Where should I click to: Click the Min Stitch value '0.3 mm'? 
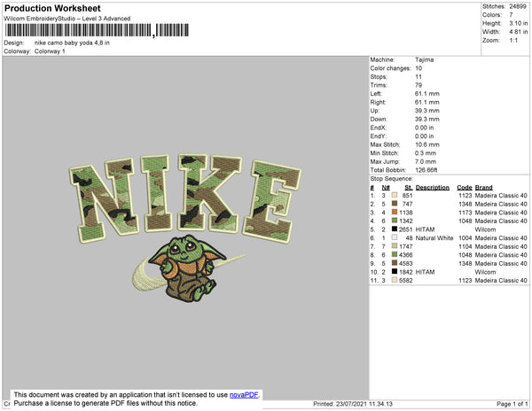click(x=425, y=153)
